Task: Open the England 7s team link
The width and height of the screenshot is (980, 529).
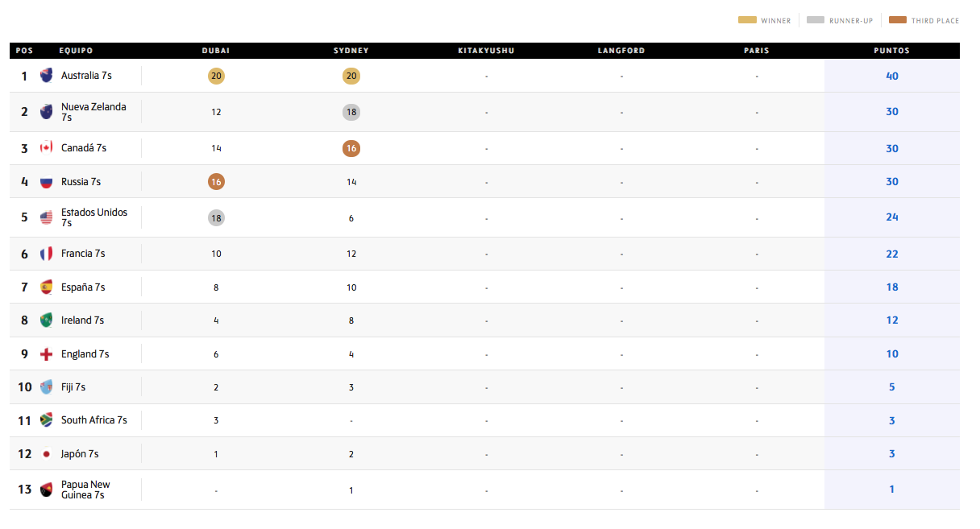Action: pos(85,354)
